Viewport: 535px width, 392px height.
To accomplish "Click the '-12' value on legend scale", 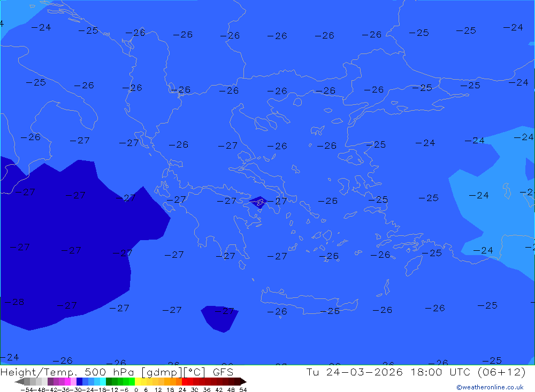I will point(112,390).
